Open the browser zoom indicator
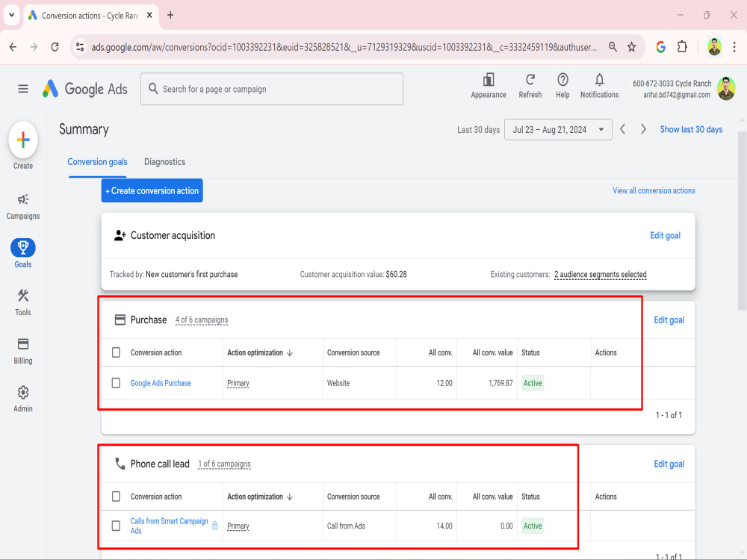The height and width of the screenshot is (560, 747). (613, 46)
